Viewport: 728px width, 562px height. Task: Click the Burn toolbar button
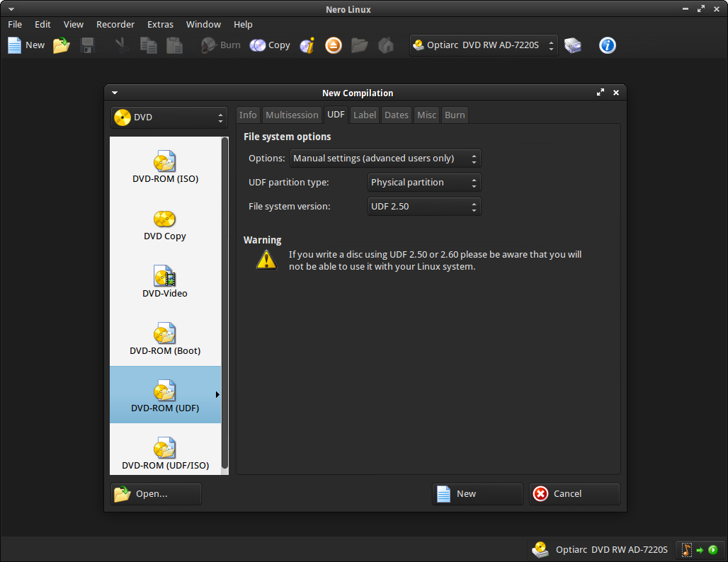point(221,45)
